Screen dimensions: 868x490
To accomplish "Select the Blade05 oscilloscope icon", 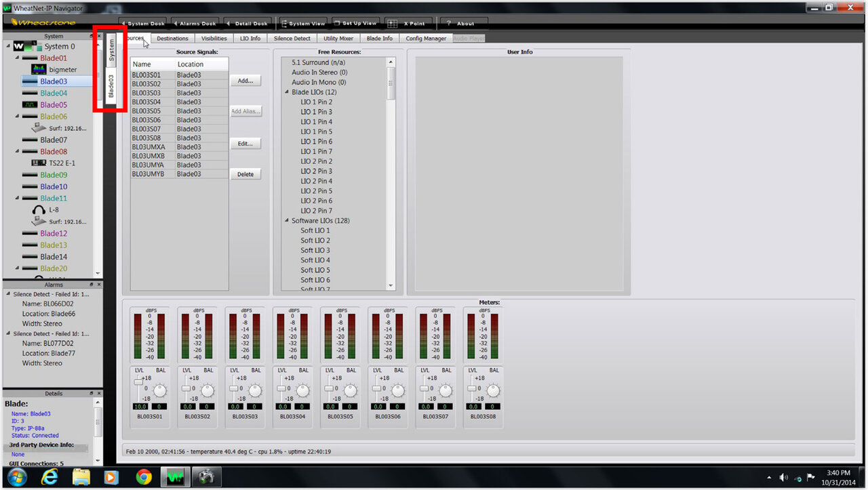I will click(29, 104).
